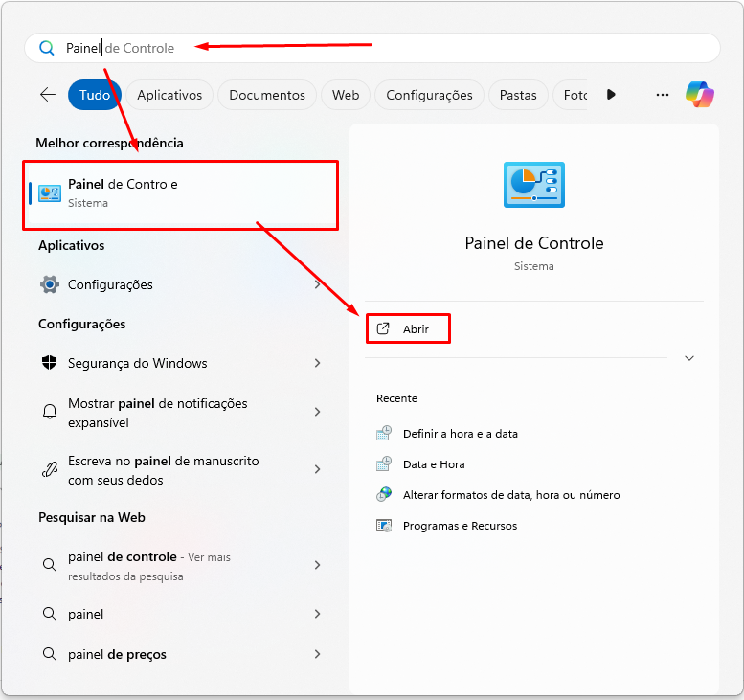This screenshot has width=744, height=700.
Task: Open the Web filter tab
Action: [x=346, y=95]
